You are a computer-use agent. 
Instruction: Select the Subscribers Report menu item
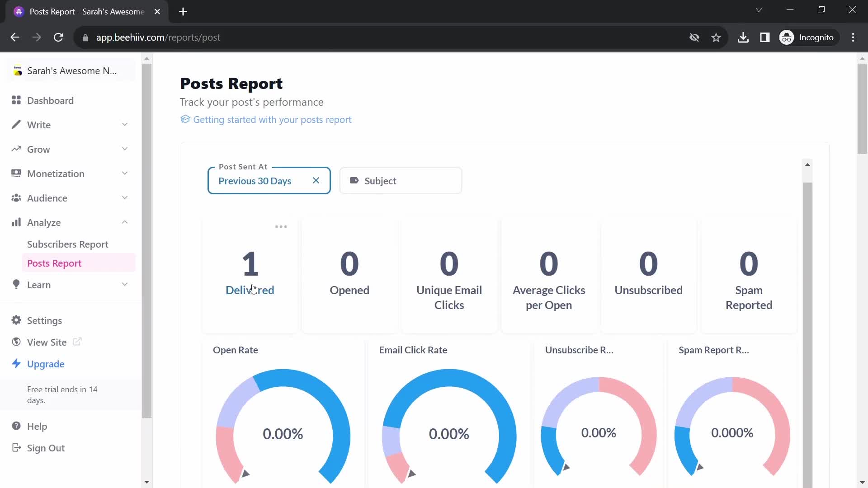(67, 244)
